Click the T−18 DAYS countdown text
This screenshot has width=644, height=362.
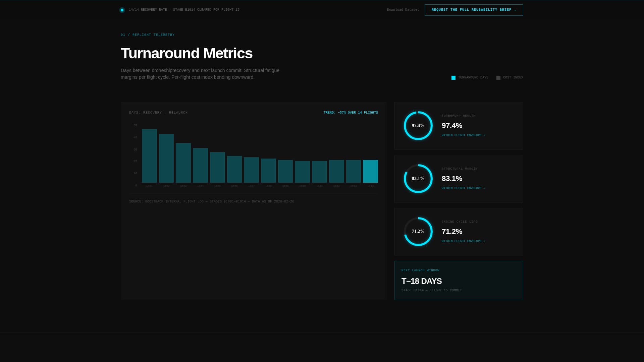[x=421, y=281]
